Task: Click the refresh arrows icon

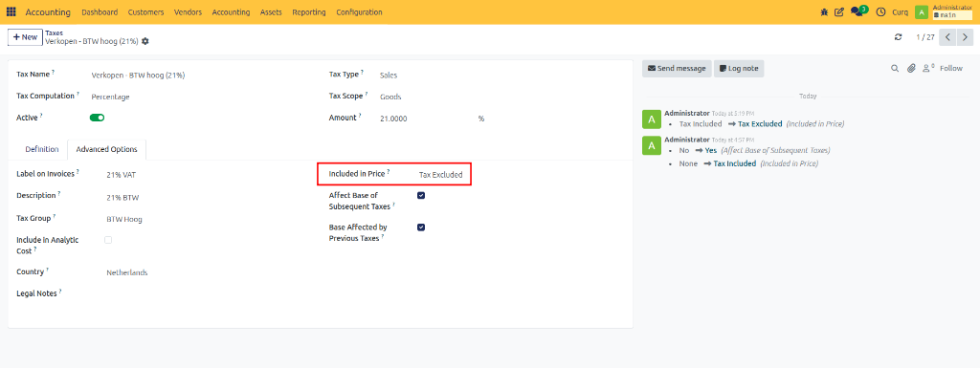Action: [898, 37]
